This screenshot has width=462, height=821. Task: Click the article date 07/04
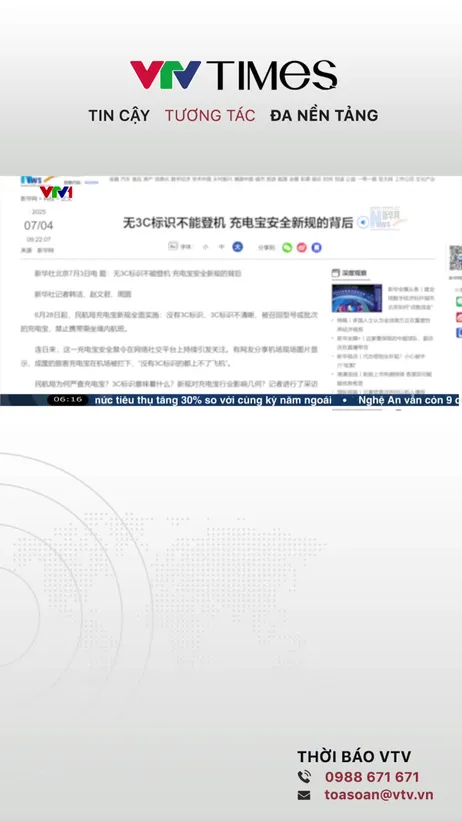(38, 226)
